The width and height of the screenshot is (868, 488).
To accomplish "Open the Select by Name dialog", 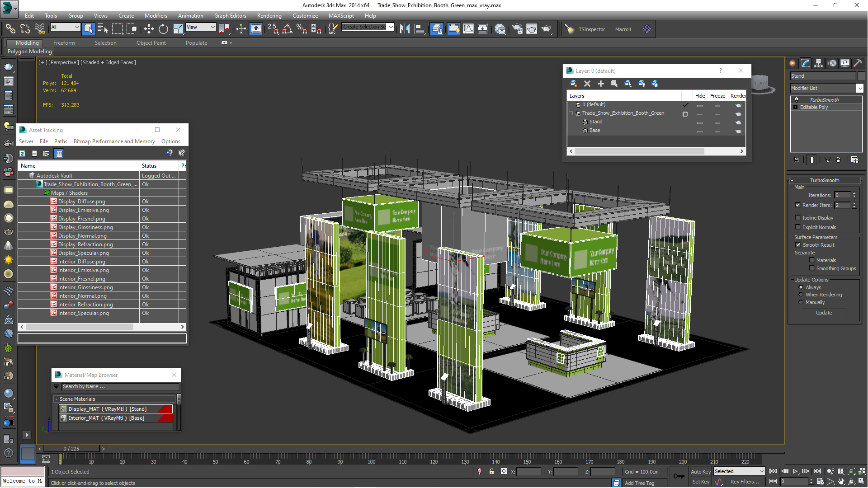I will coord(103,29).
